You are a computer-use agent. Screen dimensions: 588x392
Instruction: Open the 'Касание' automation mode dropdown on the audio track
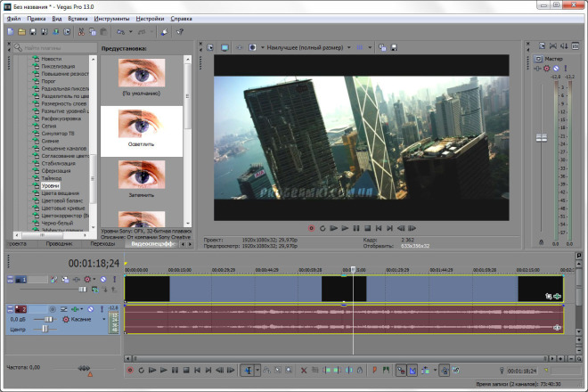tap(84, 319)
